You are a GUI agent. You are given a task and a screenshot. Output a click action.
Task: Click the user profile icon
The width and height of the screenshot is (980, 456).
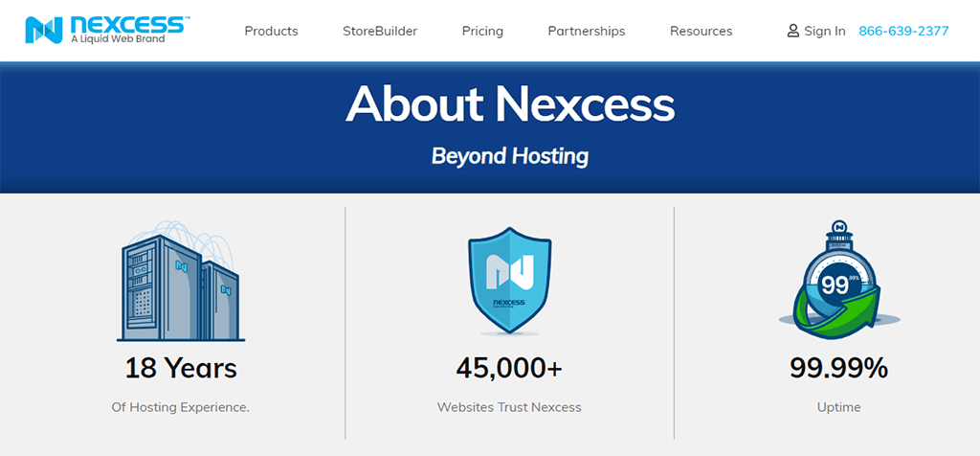coord(792,31)
